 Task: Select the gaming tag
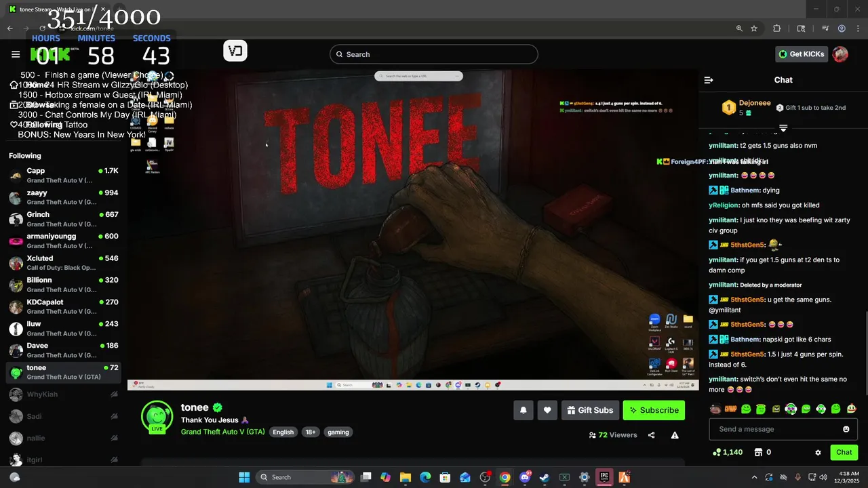click(338, 432)
